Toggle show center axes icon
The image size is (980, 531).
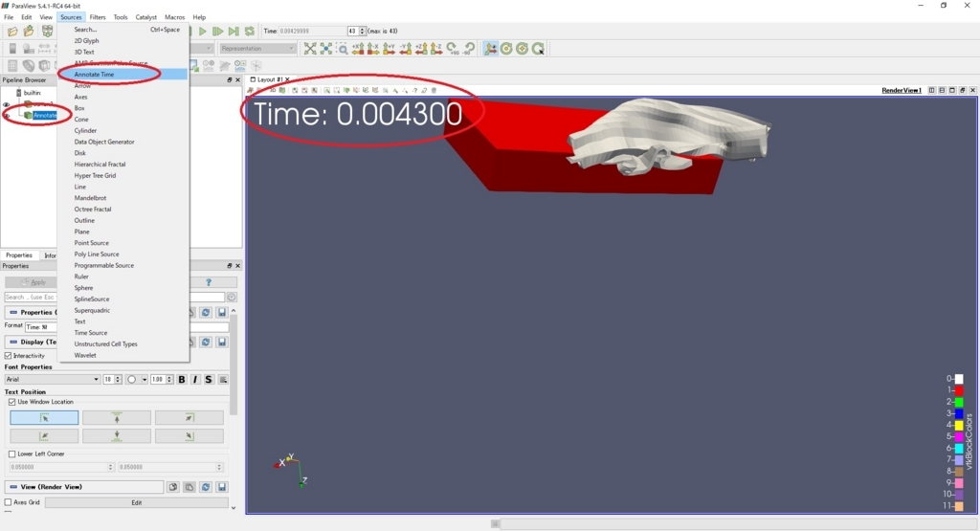pyautogui.click(x=491, y=48)
